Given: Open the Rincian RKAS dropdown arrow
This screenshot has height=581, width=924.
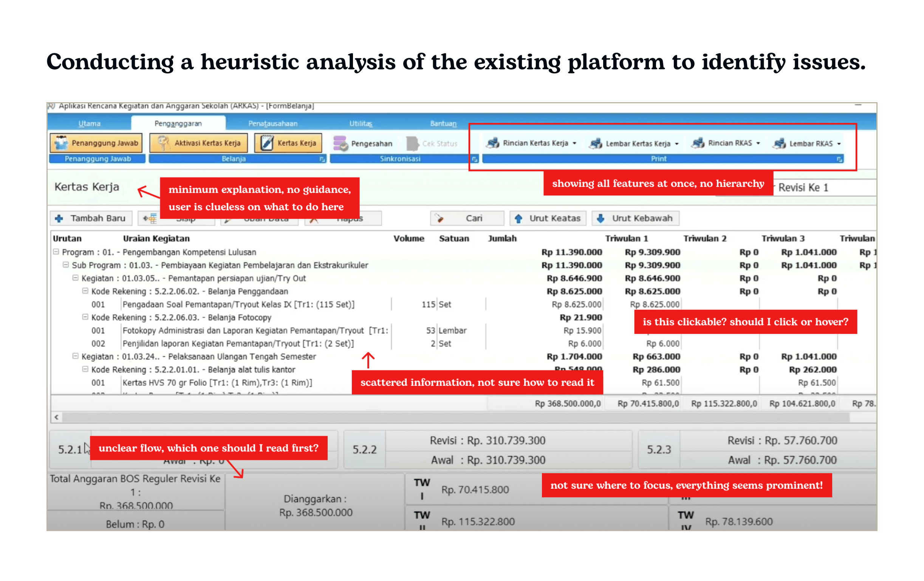Looking at the screenshot, I should 758,143.
